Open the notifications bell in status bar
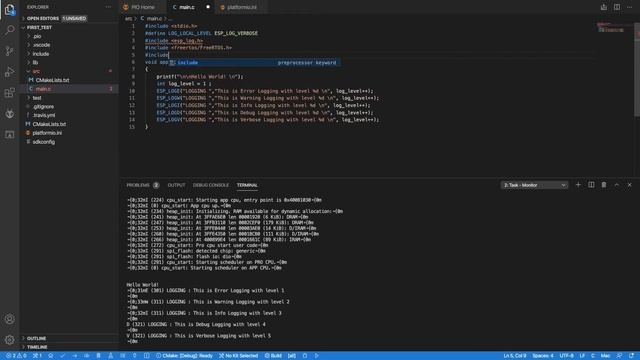The height and width of the screenshot is (360, 640). (x=631, y=356)
